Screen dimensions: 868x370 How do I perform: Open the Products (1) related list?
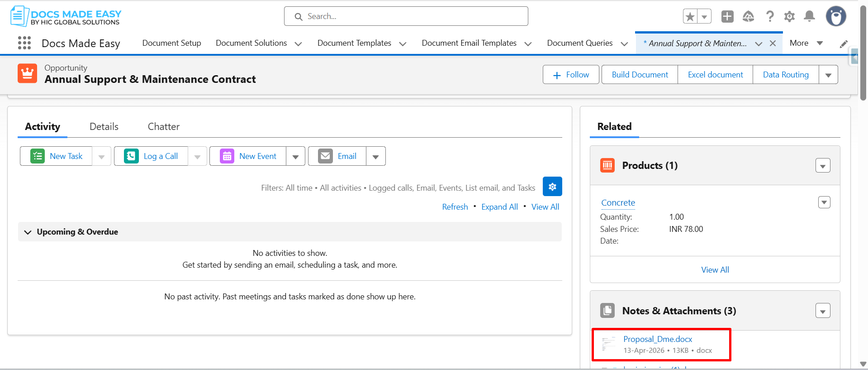point(650,165)
